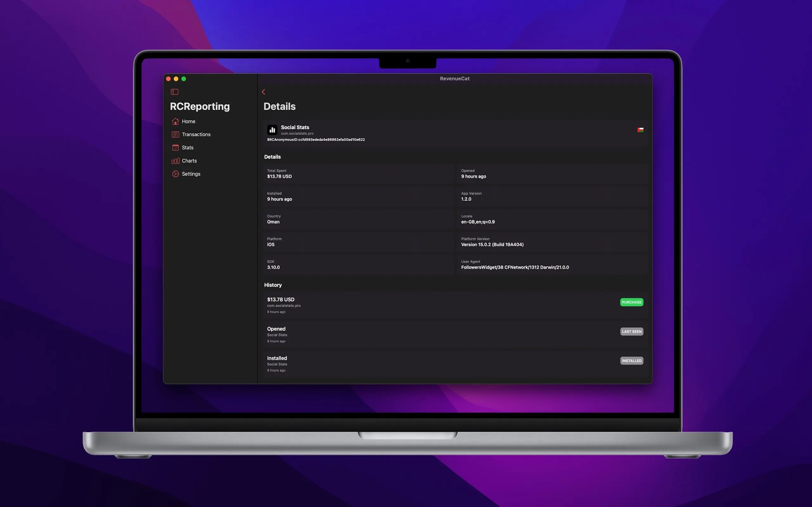Click the INSTALLED badge

coord(632,361)
